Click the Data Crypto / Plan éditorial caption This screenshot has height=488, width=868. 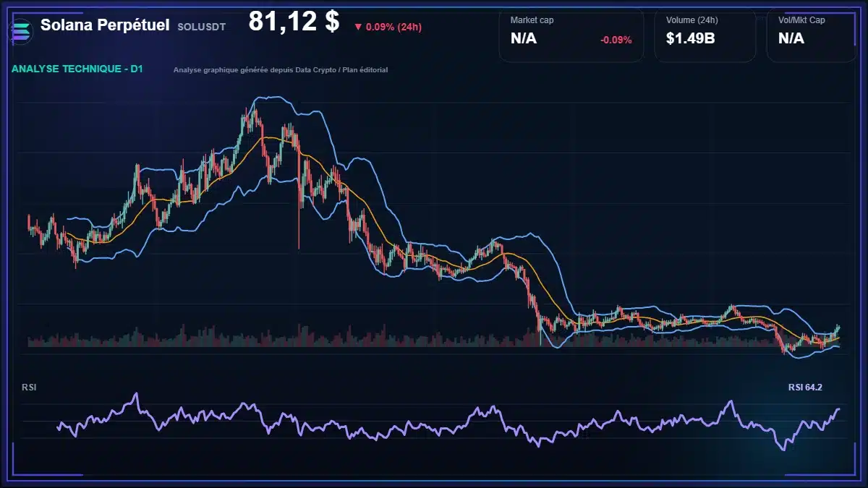pyautogui.click(x=281, y=70)
